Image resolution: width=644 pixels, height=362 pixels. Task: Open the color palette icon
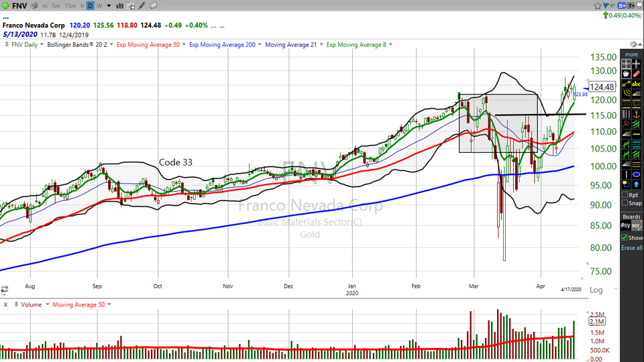point(633,44)
